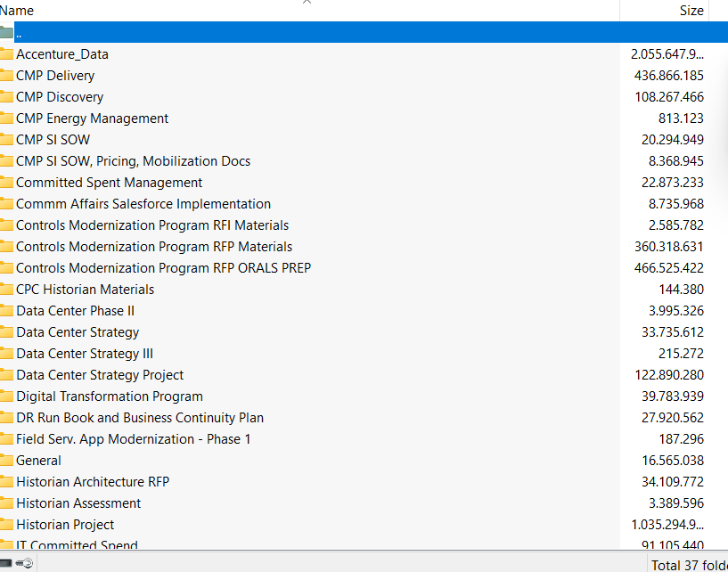This screenshot has width=728, height=572.
Task: Select the CMP Energy Management folder
Action: click(x=92, y=118)
